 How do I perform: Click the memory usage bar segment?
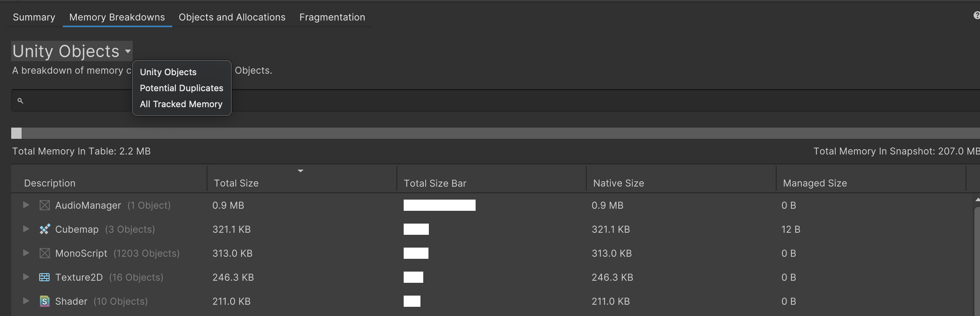16,133
